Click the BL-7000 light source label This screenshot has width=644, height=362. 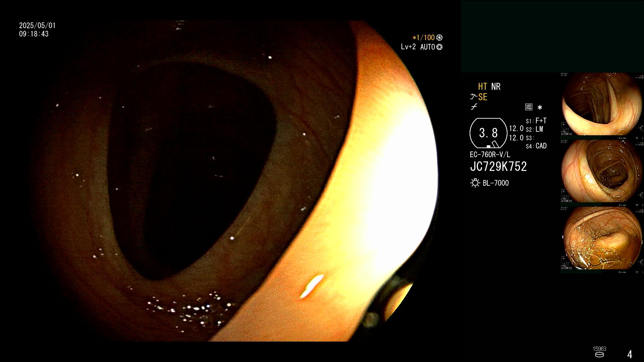click(496, 183)
